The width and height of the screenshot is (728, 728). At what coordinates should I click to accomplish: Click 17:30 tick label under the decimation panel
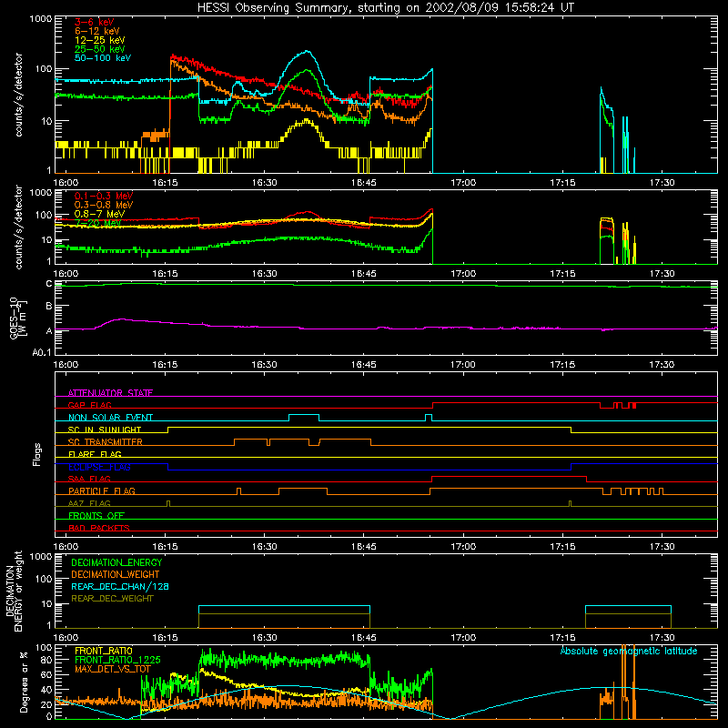click(662, 638)
